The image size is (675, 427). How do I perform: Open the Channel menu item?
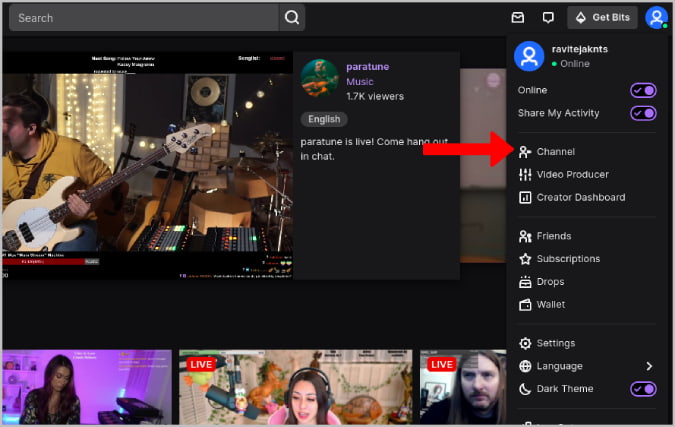pos(586,152)
